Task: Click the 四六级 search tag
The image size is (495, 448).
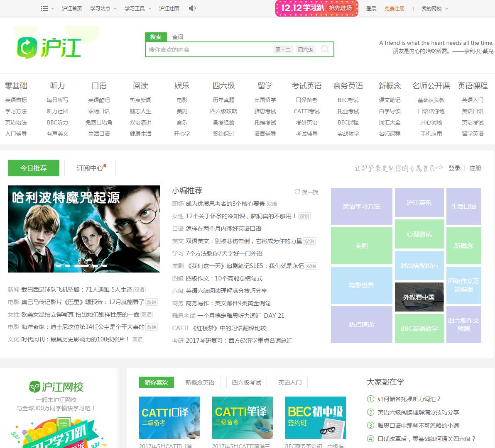Action: point(305,49)
